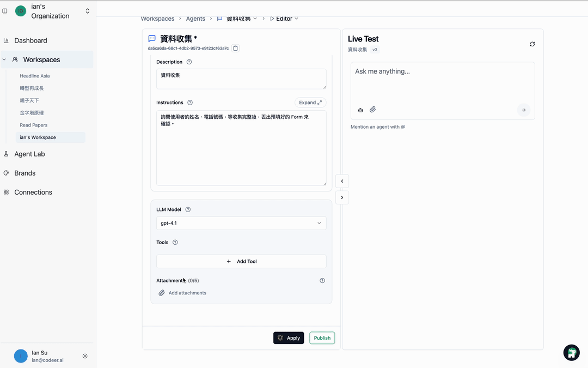Copy the agent ID with clipboard icon
Image resolution: width=588 pixels, height=368 pixels.
click(x=235, y=49)
